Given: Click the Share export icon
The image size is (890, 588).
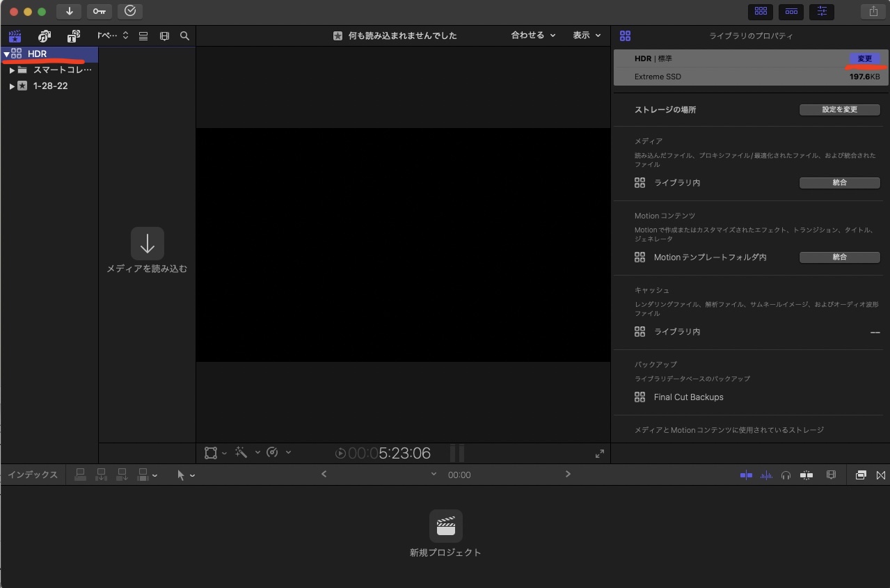Looking at the screenshot, I should [x=873, y=11].
